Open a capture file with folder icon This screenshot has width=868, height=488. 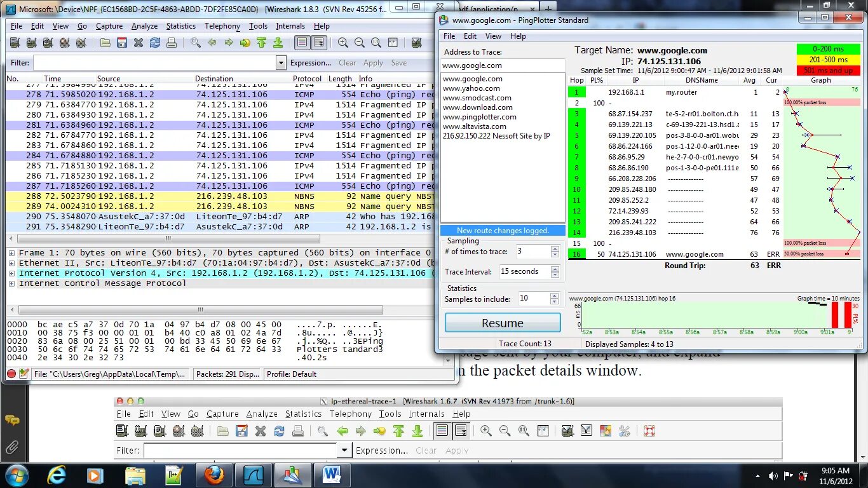105,43
